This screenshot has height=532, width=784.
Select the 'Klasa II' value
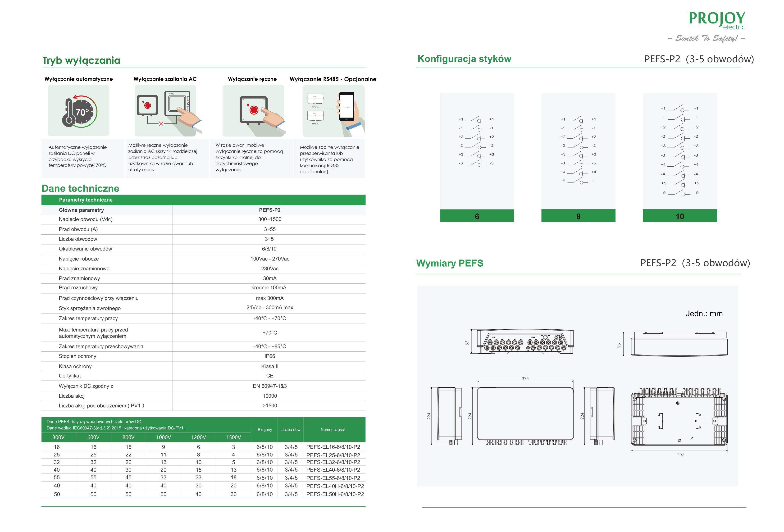click(x=269, y=366)
